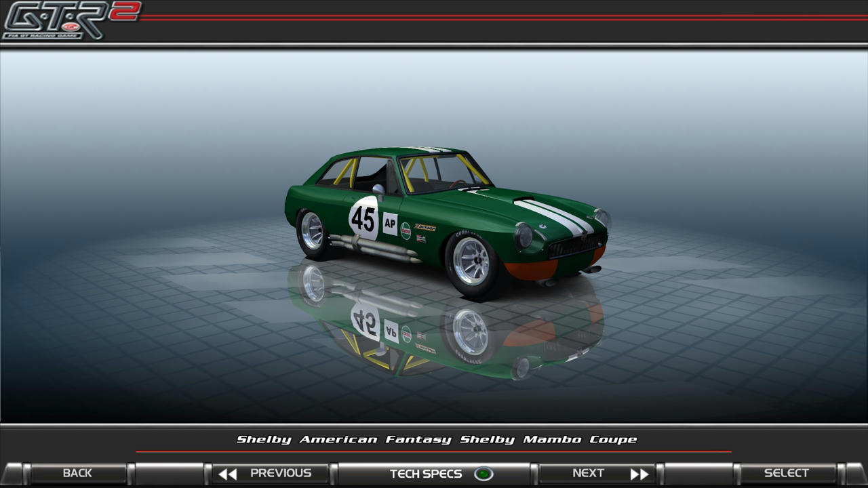The image size is (868, 488).
Task: Click the double right arrow icon
Action: 639,474
